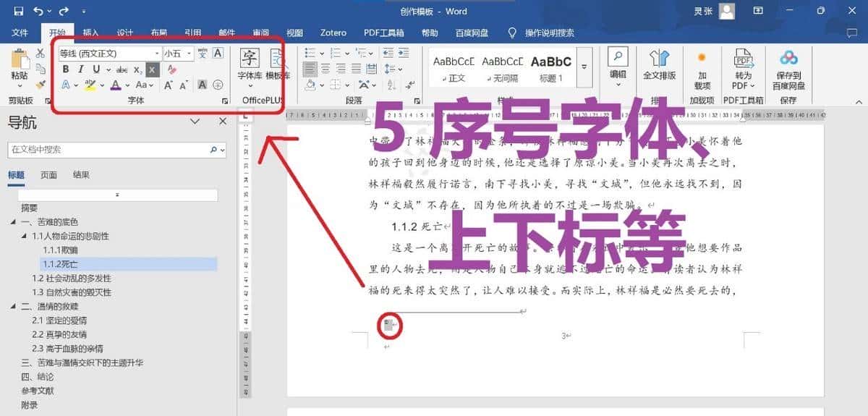Select the Format Painter brush
This screenshot has width=868, height=416.
(x=41, y=85)
